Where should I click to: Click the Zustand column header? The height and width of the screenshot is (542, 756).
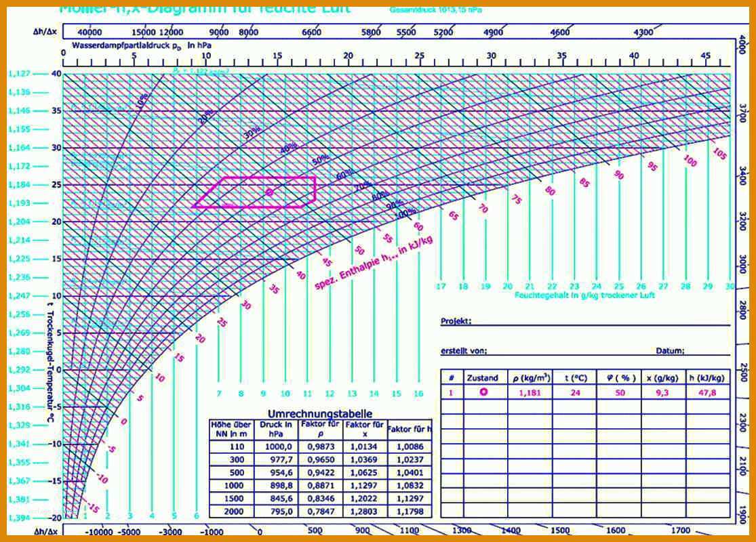[x=482, y=378]
